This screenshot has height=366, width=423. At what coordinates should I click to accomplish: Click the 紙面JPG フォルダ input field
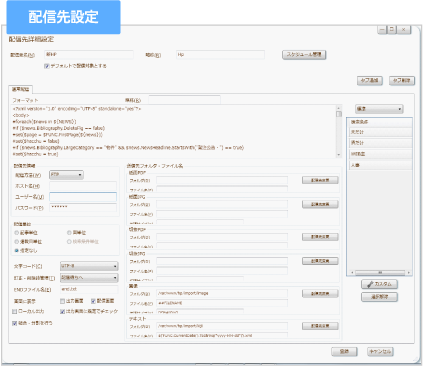222,204
